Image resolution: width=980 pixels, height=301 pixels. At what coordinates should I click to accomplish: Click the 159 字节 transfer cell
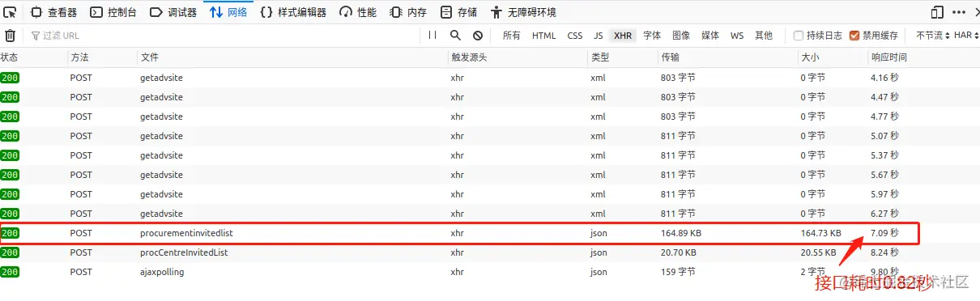(678, 272)
